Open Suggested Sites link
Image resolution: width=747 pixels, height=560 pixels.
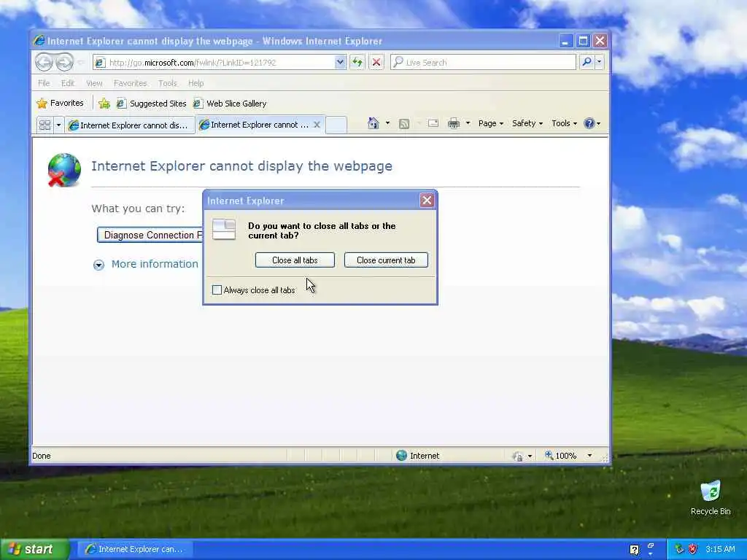[152, 104]
